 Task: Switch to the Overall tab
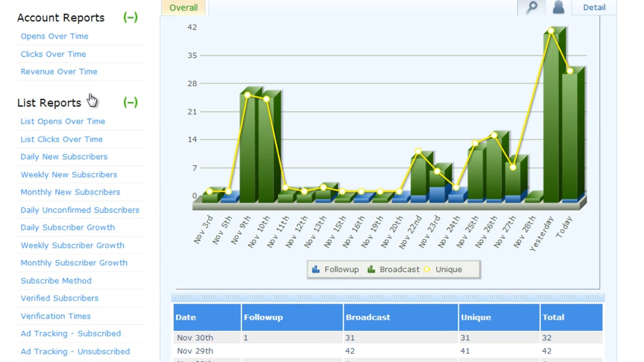tap(183, 8)
